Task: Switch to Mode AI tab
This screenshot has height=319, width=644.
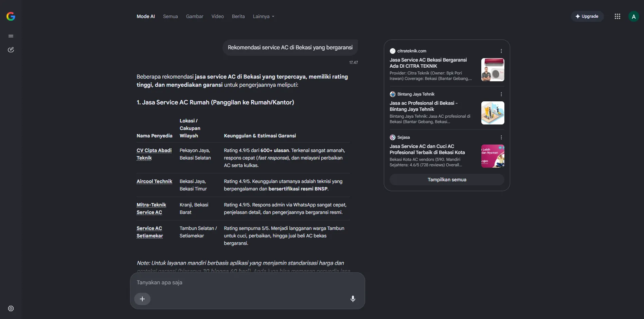Action: pos(146,16)
